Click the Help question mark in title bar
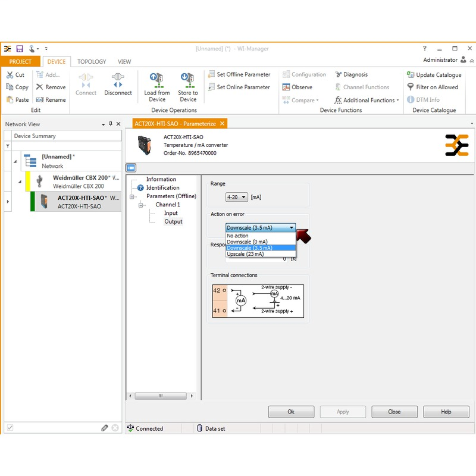This screenshot has width=476, height=476. 425,48
